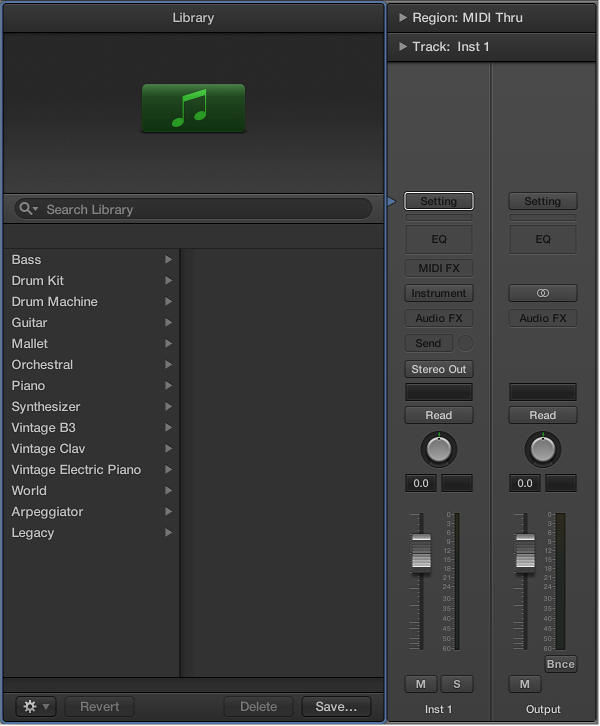Expand the Drum Kit category arrow
This screenshot has height=726, width=600.
(169, 281)
